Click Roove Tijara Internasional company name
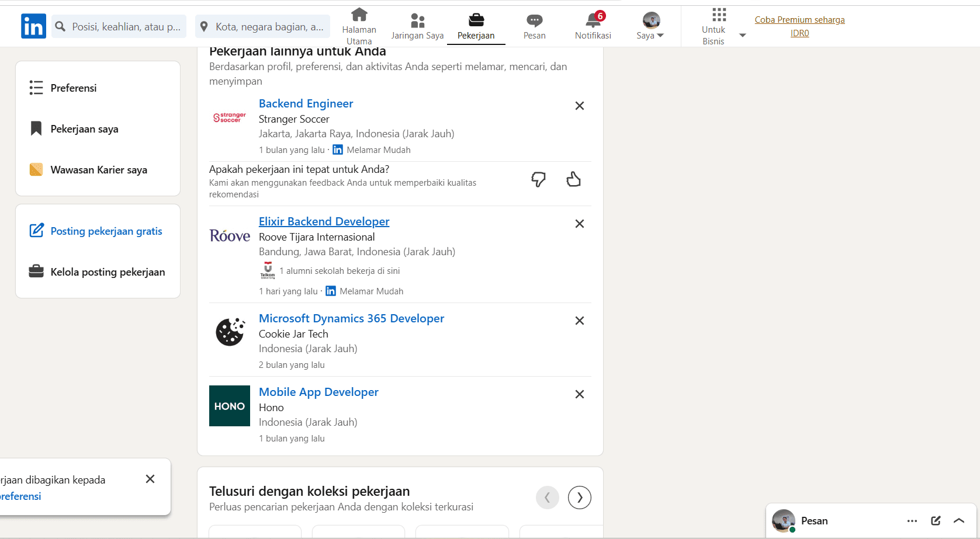Viewport: 980px width, 539px height. point(317,237)
